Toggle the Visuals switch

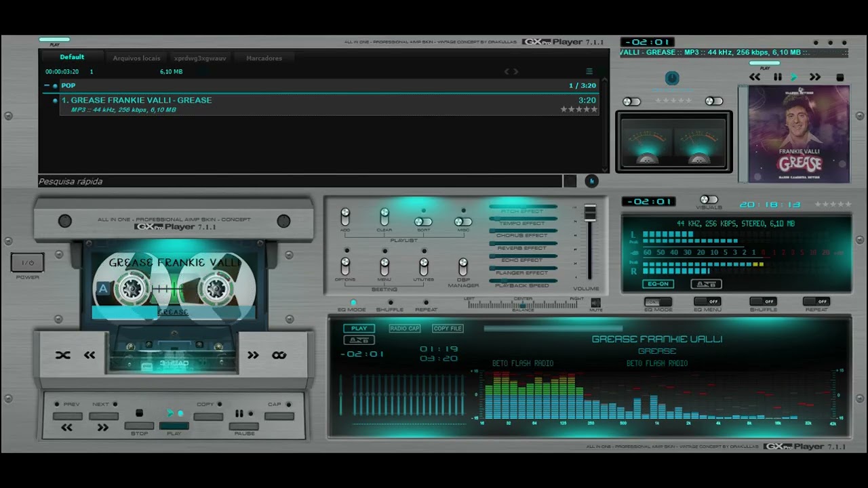(x=709, y=200)
